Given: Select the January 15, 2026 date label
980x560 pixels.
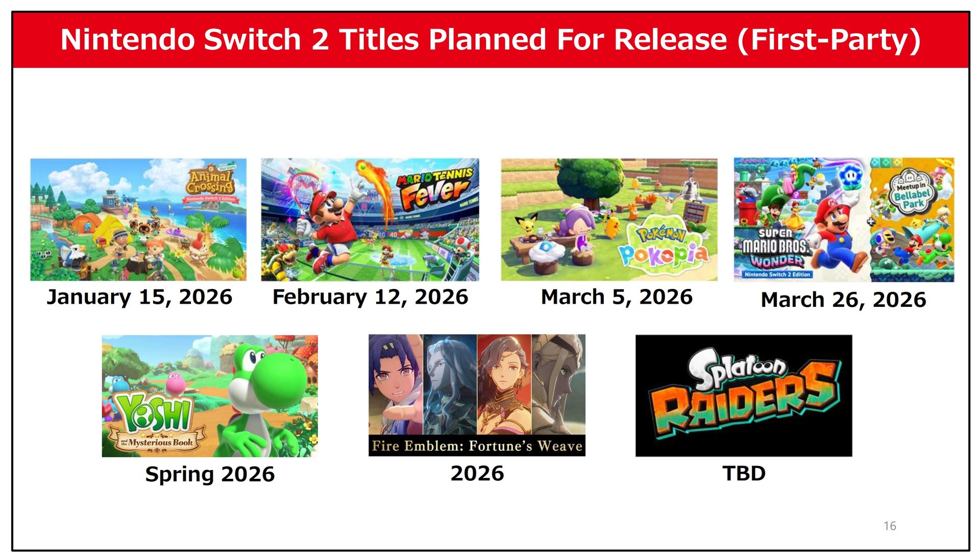Looking at the screenshot, I should click(139, 297).
